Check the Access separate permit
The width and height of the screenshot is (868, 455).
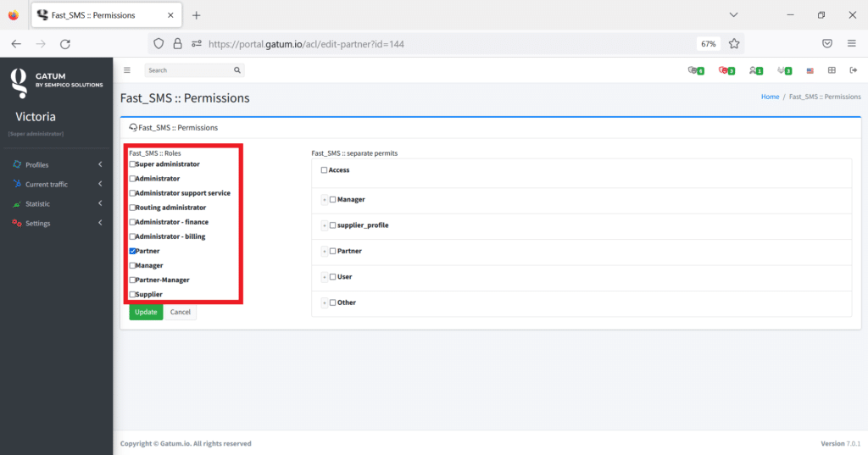[324, 170]
